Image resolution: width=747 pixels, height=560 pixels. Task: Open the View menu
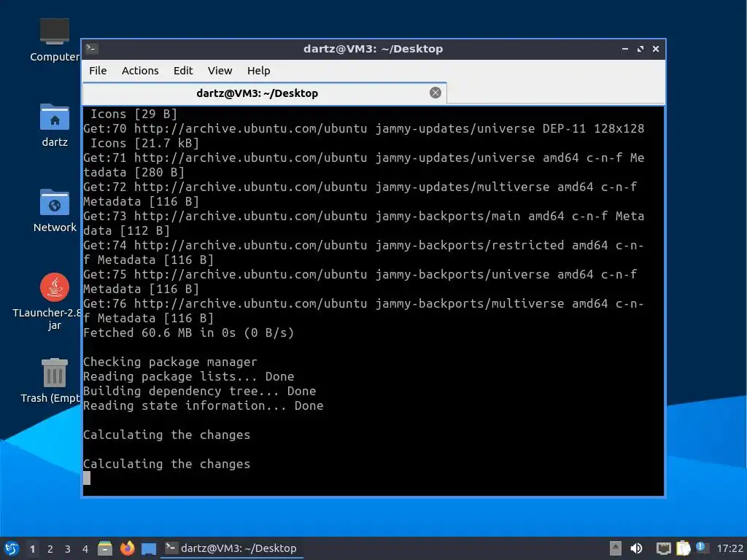click(x=220, y=71)
